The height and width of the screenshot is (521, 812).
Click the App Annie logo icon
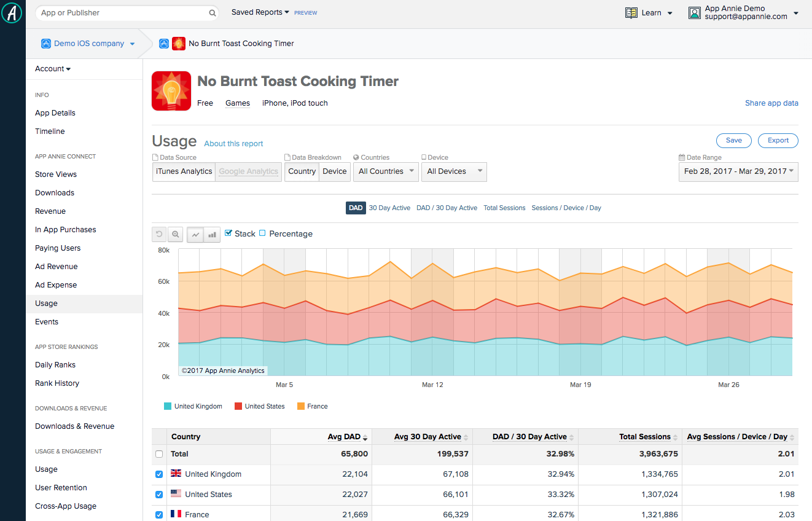click(x=12, y=13)
